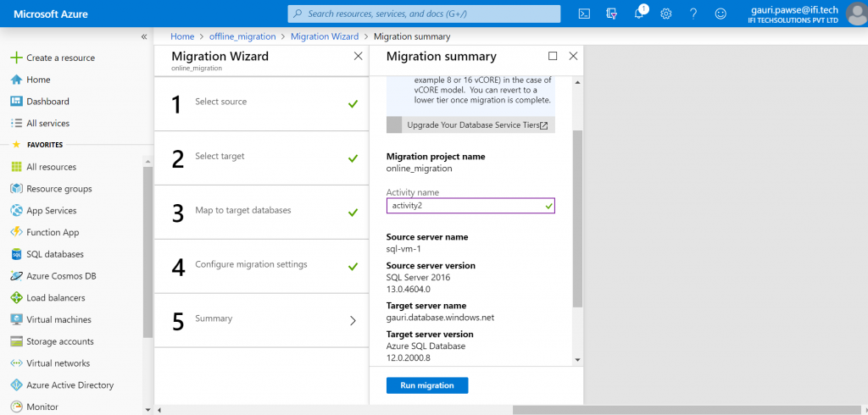Viewport: 868px width, 415px height.
Task: Open the Settings gear icon
Action: click(666, 14)
